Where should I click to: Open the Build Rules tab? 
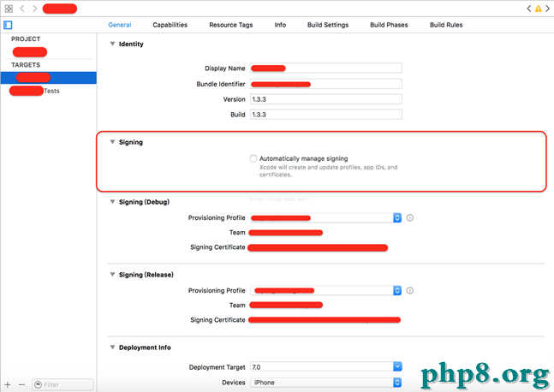[x=446, y=25]
